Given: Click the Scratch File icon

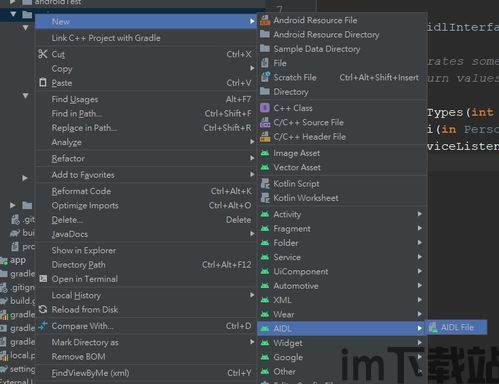Looking at the screenshot, I should click(265, 77).
